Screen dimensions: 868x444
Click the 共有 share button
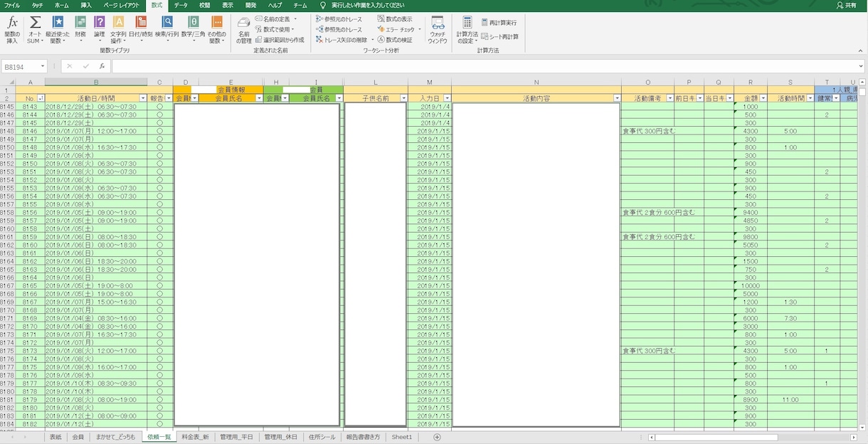coord(847,5)
